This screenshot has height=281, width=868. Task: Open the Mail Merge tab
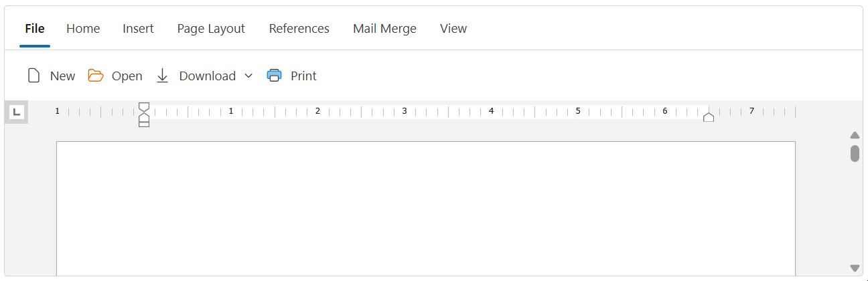tap(384, 29)
